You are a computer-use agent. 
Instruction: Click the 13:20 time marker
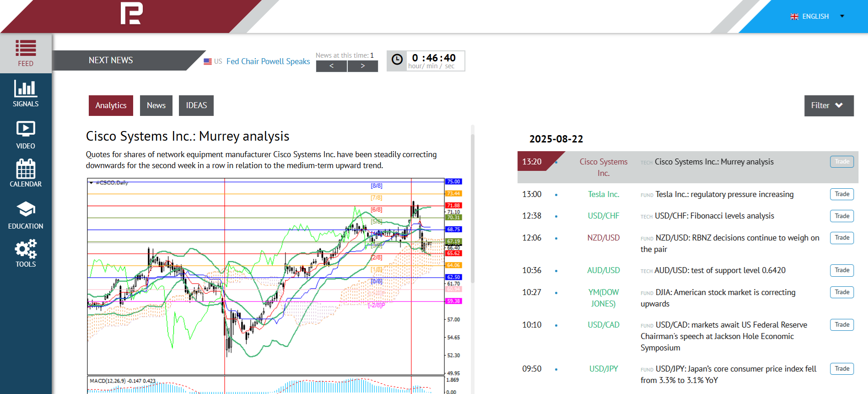532,162
